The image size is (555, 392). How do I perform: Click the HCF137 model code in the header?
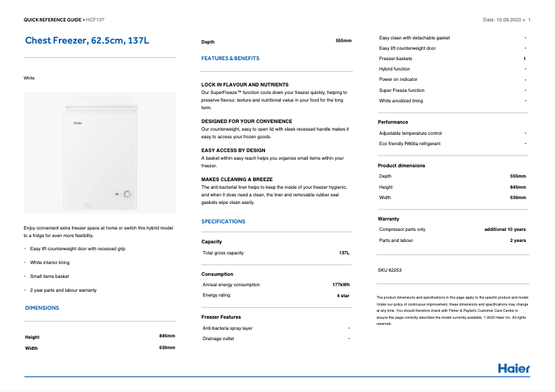[x=95, y=20]
